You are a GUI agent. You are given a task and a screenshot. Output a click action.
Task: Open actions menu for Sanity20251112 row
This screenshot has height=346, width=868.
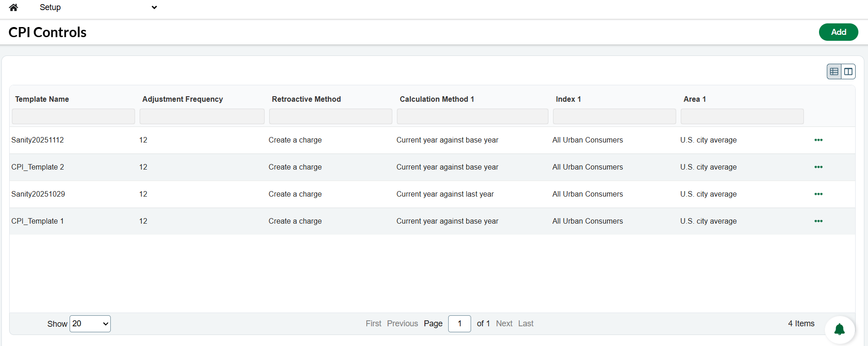[819, 140]
